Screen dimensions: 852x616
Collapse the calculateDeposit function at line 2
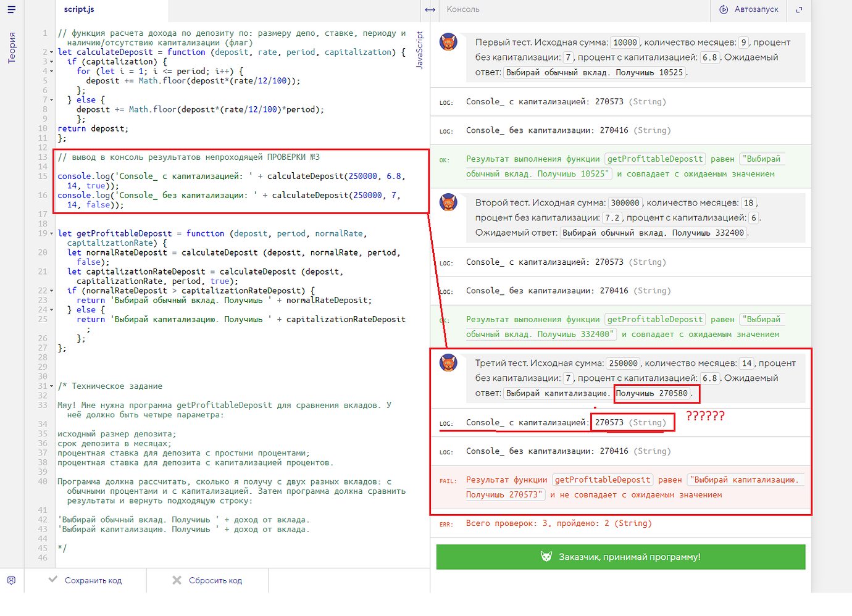[51, 52]
